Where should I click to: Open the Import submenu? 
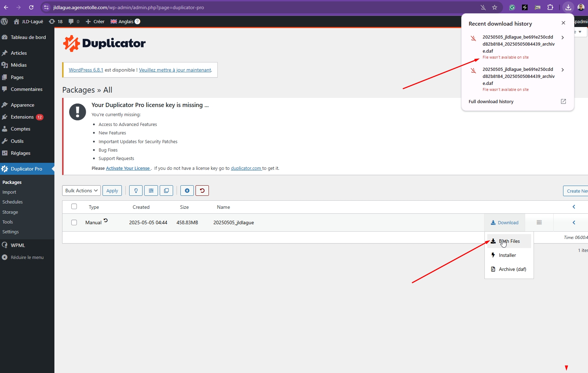coord(9,192)
